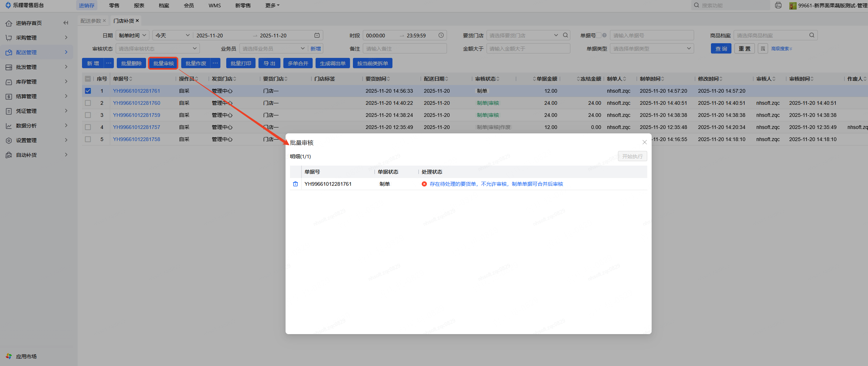
Task: Click the user avatar icon at top right
Action: [793, 5]
